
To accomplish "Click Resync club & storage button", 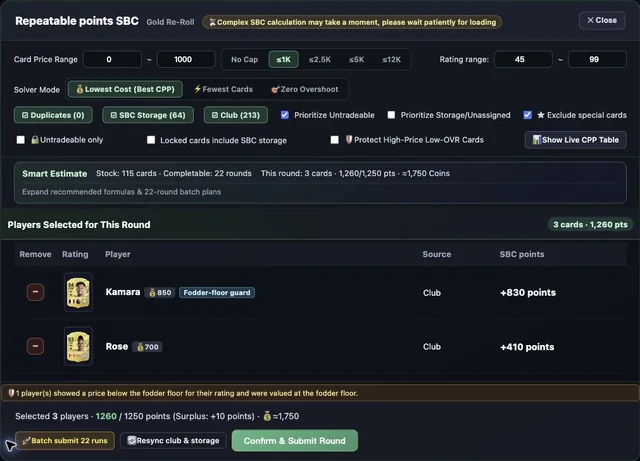I will pos(173,441).
